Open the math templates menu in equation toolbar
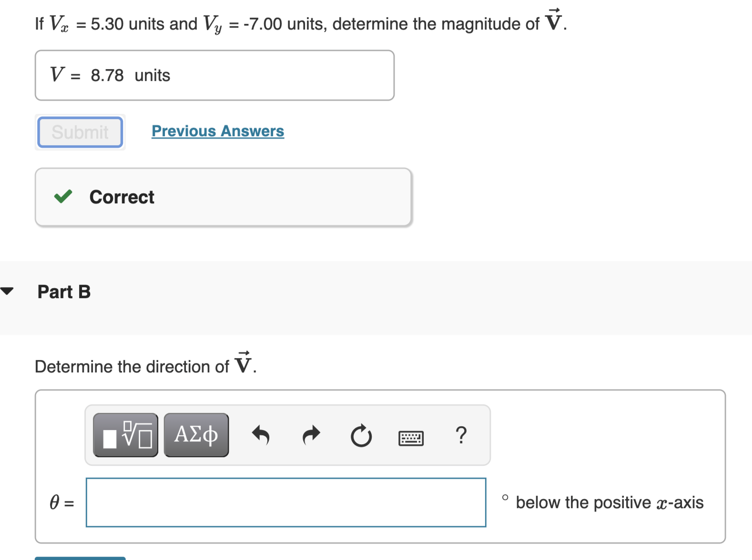The width and height of the screenshot is (752, 560). [x=125, y=434]
